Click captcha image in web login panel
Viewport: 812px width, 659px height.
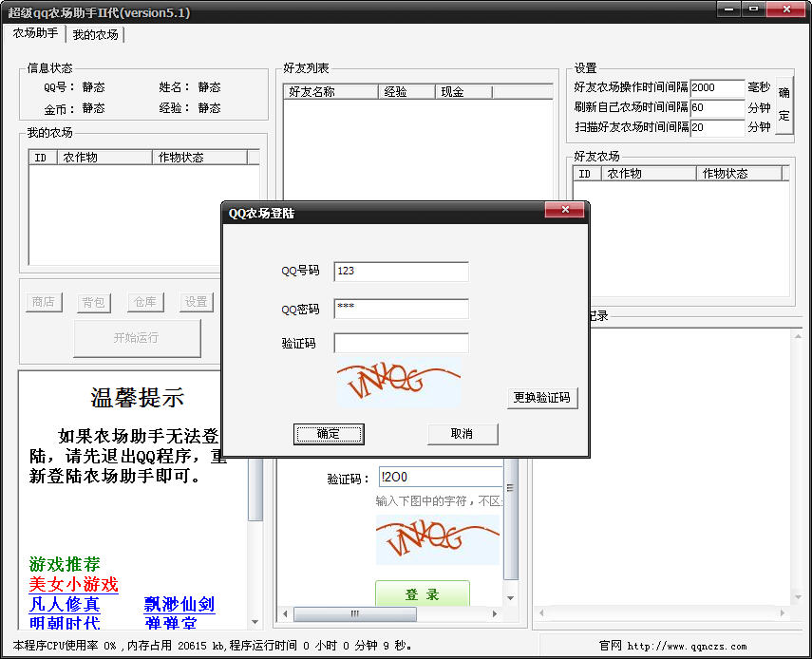438,539
